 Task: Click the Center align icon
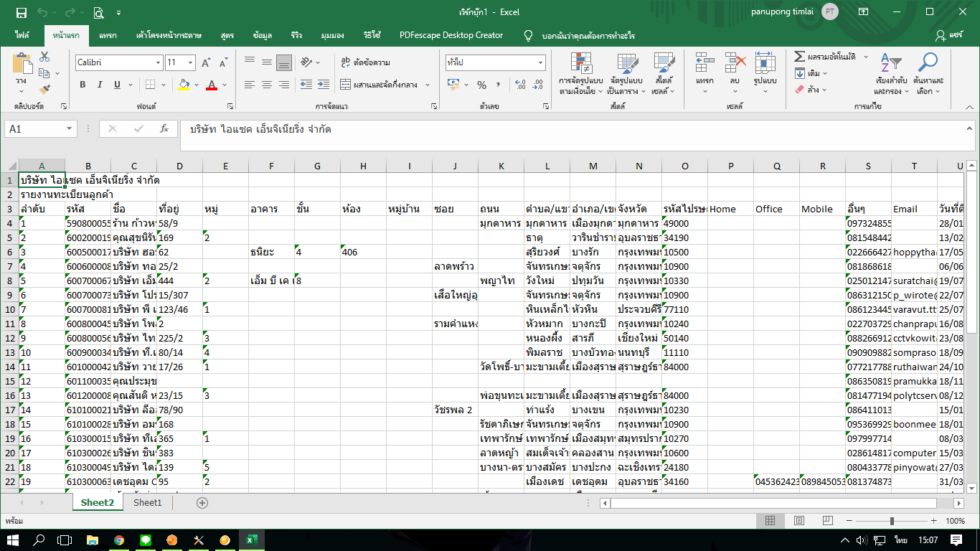267,85
